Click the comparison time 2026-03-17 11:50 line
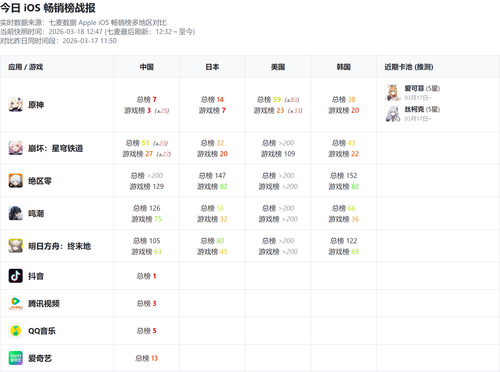 point(58,41)
